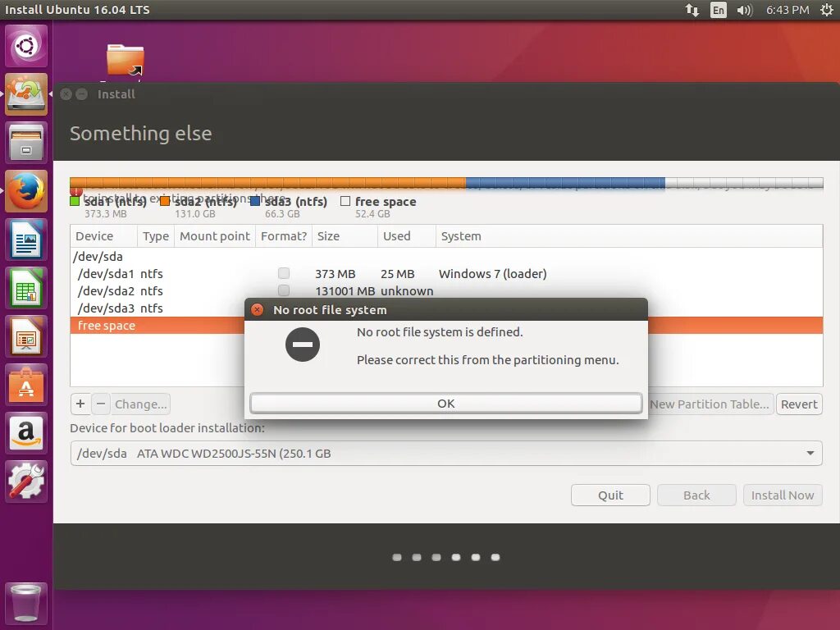This screenshot has height=630, width=840.
Task: Open the sound volume indicator
Action: (744, 10)
